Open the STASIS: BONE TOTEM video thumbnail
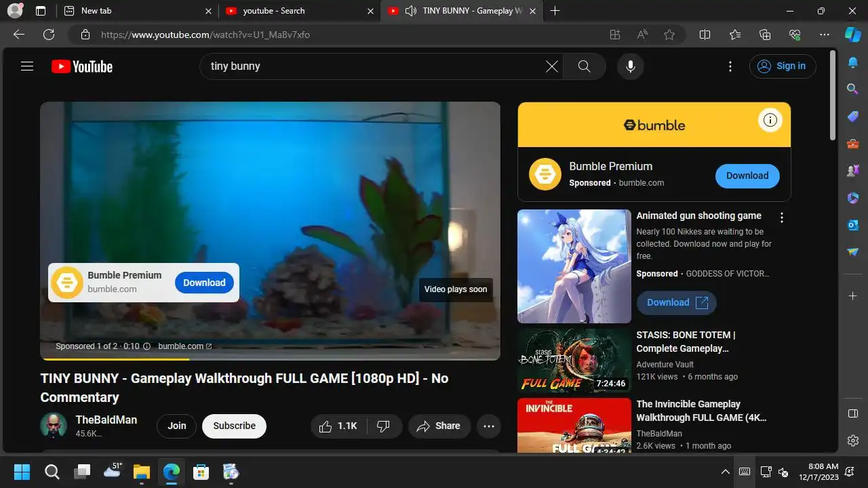The image size is (868, 488). tap(574, 361)
